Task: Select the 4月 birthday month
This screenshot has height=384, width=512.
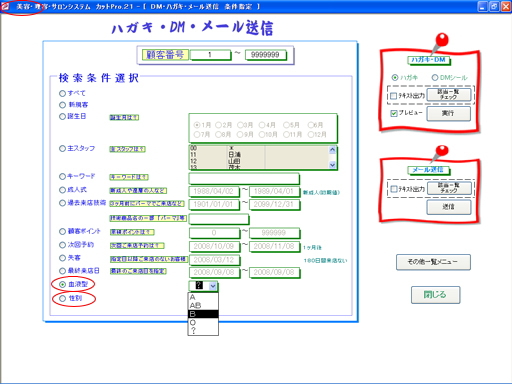Action: click(x=262, y=125)
